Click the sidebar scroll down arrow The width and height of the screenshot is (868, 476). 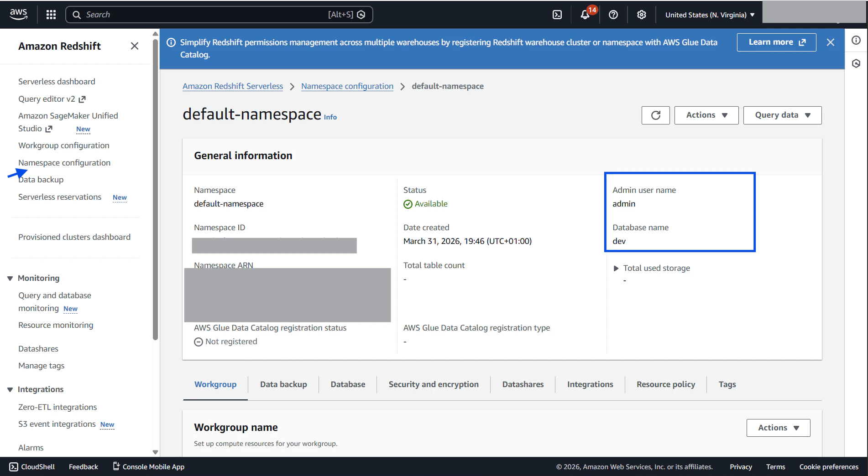click(155, 452)
